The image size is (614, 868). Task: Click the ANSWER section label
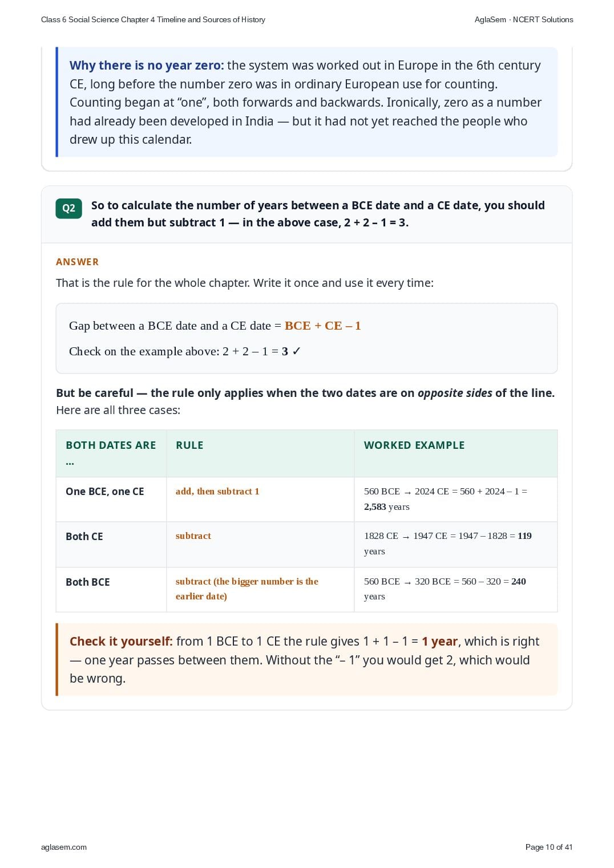[77, 262]
